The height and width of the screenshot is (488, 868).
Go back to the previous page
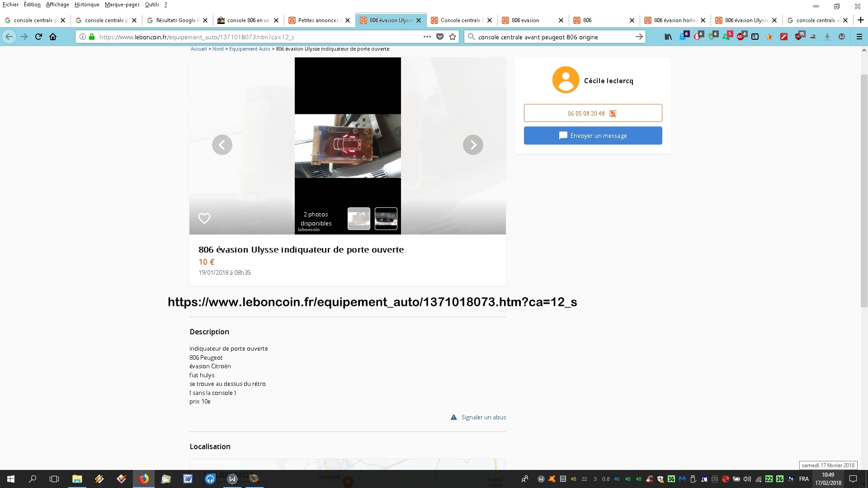click(x=9, y=37)
